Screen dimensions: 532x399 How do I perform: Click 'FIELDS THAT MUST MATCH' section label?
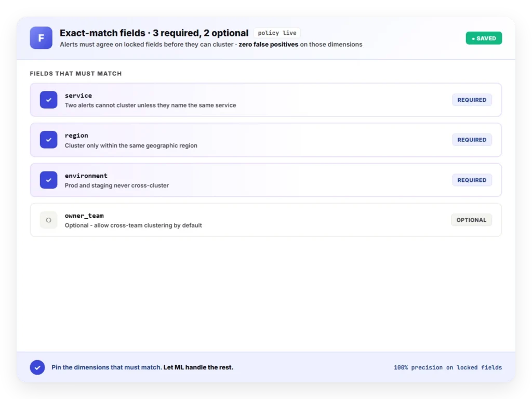pyautogui.click(x=76, y=74)
